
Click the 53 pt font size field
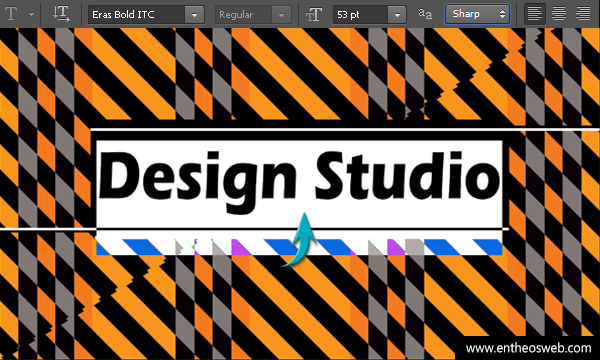[x=360, y=15]
